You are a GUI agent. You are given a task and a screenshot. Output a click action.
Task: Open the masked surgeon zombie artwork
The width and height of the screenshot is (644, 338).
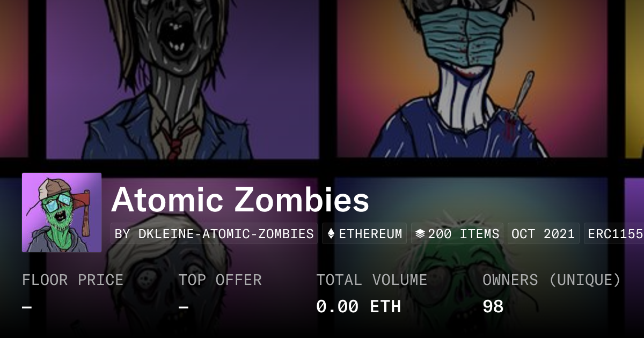tap(472, 78)
